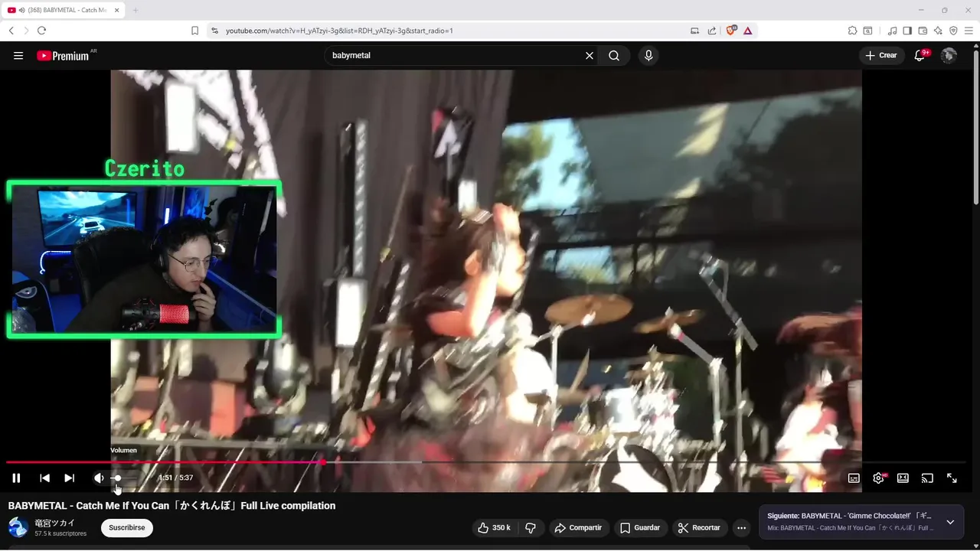Mute the video with speaker icon
Image resolution: width=980 pixels, height=551 pixels.
(99, 478)
